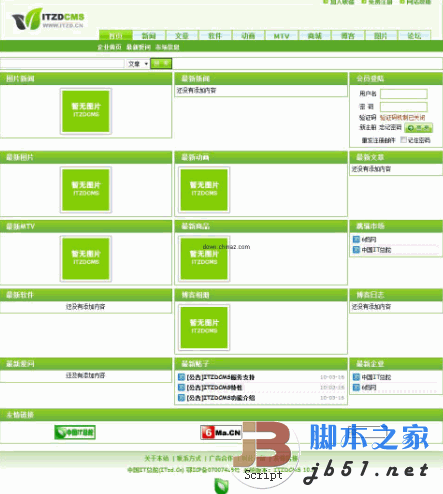Click the green 登录 login button

click(x=419, y=128)
